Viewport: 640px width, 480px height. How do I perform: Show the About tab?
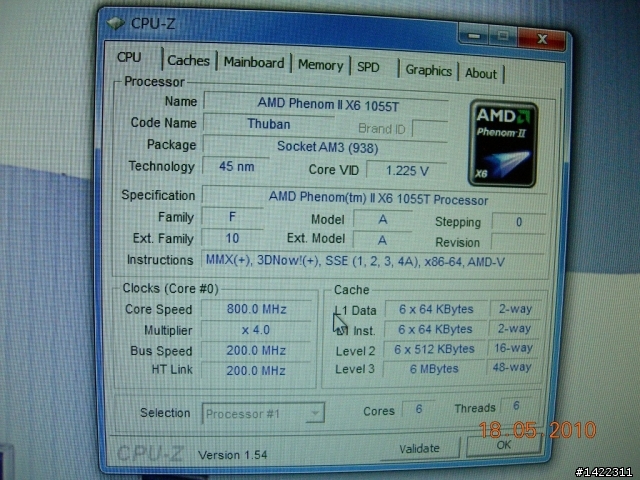pos(481,73)
